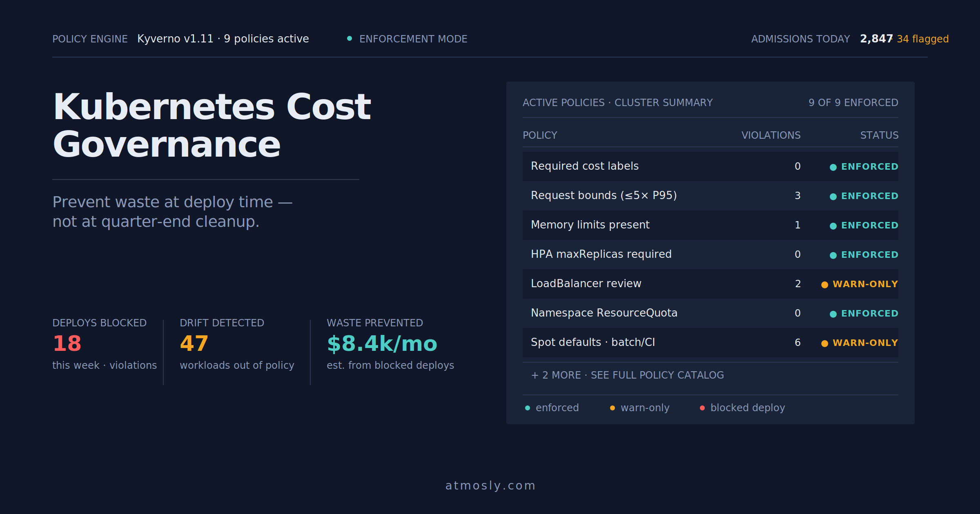Image resolution: width=980 pixels, height=514 pixels.
Task: Click the violation count 6 for Spot defaults
Action: [x=797, y=343]
